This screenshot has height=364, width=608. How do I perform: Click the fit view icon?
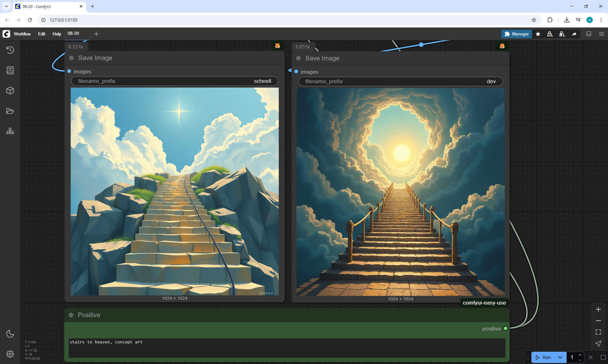[598, 332]
